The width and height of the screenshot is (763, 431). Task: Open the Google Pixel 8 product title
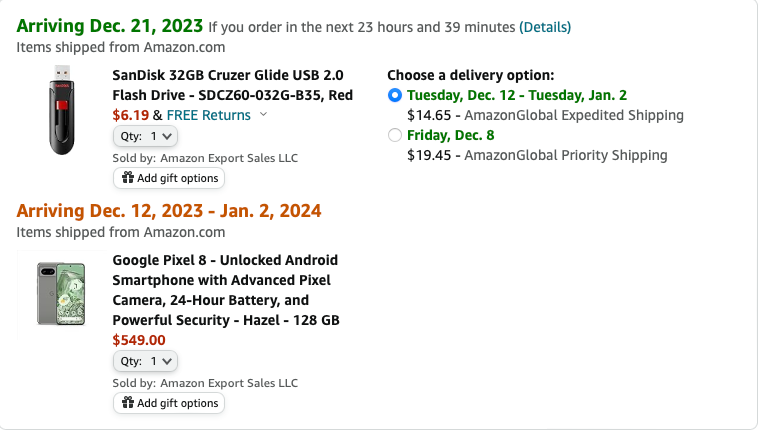click(226, 290)
